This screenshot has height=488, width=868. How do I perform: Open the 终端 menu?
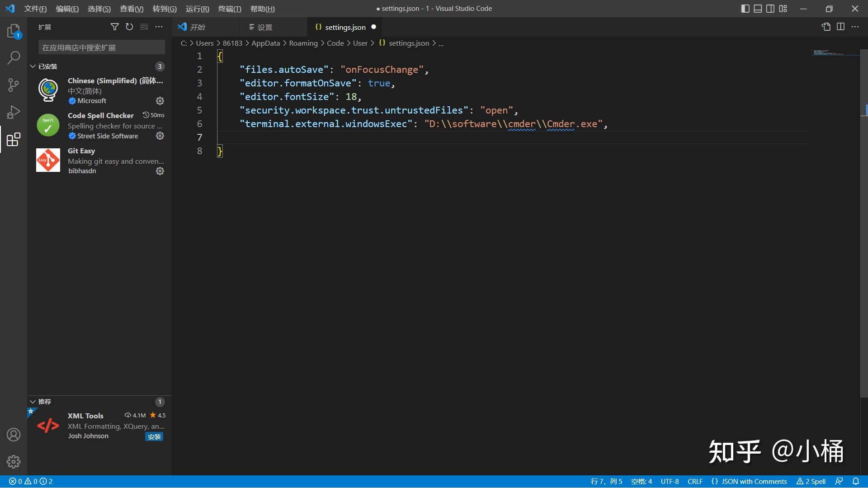click(230, 9)
